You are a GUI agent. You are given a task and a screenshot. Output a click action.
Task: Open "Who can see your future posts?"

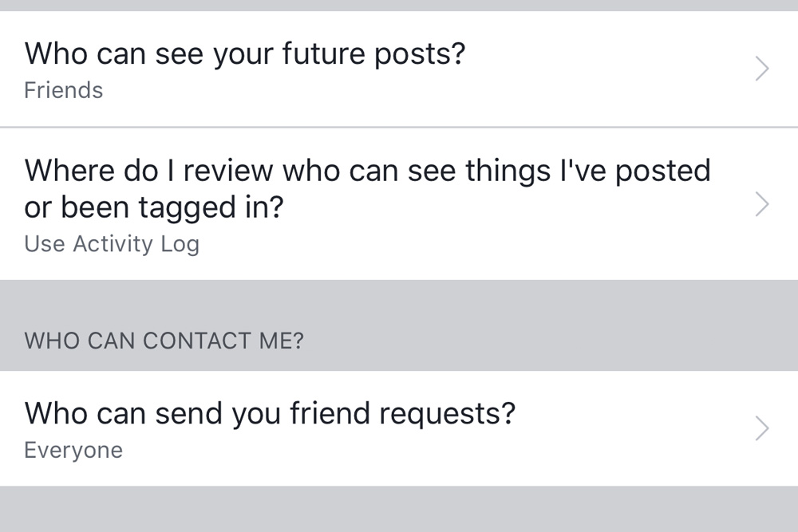point(244,54)
